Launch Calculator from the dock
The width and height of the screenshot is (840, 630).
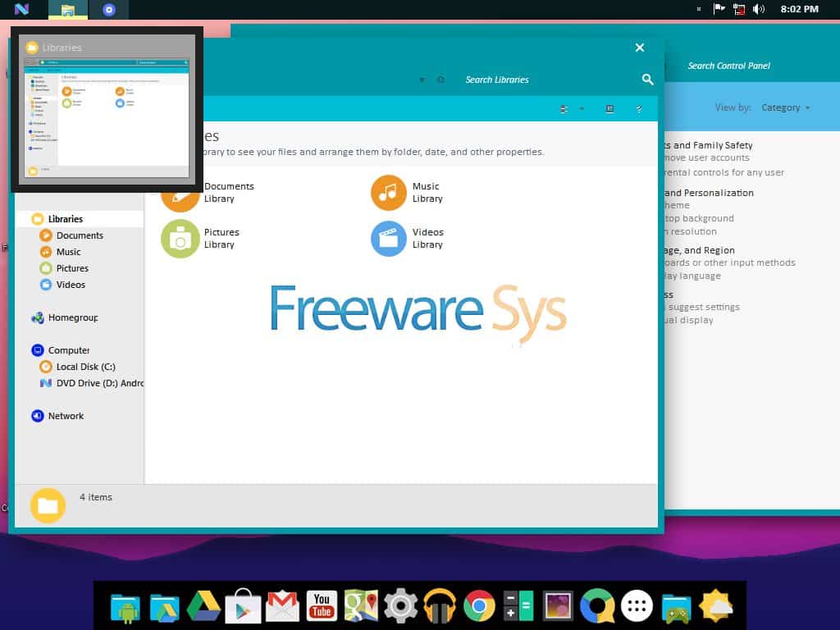518,606
